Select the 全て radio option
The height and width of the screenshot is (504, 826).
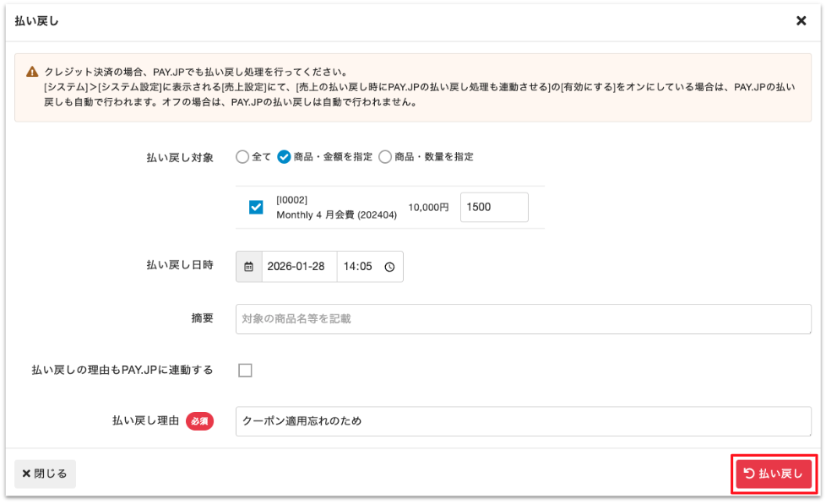click(243, 156)
